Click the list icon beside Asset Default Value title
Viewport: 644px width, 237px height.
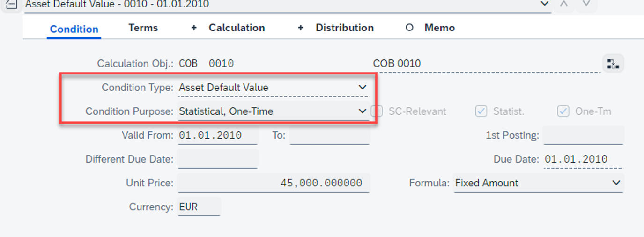(11, 4)
